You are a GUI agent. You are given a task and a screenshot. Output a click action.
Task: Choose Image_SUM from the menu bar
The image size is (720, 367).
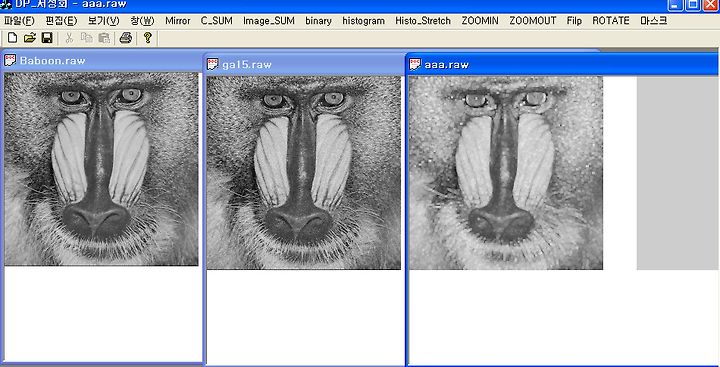tap(269, 21)
